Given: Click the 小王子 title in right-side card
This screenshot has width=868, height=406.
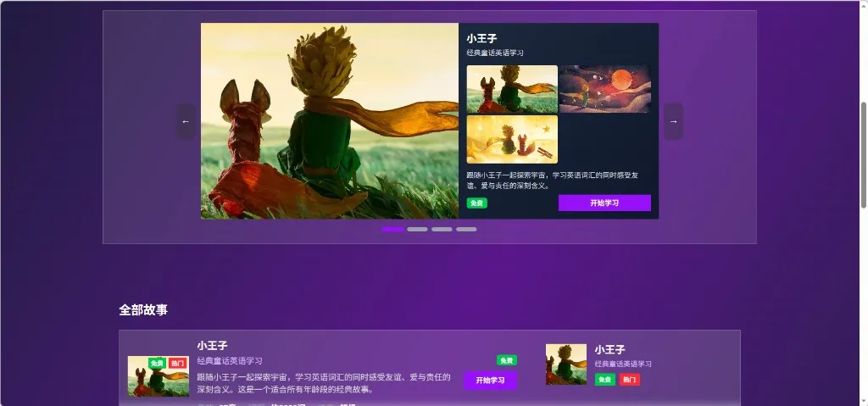Looking at the screenshot, I should click(x=610, y=349).
